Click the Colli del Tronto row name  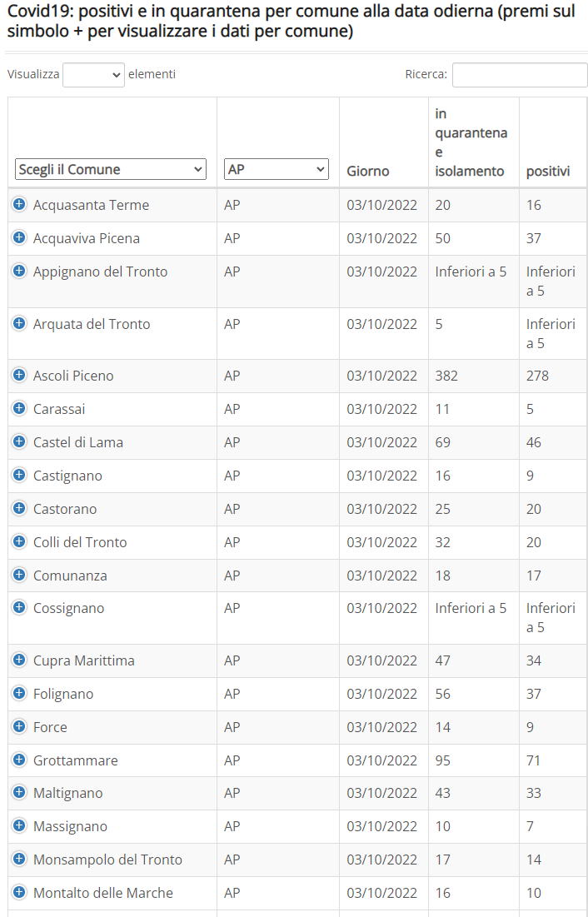80,542
